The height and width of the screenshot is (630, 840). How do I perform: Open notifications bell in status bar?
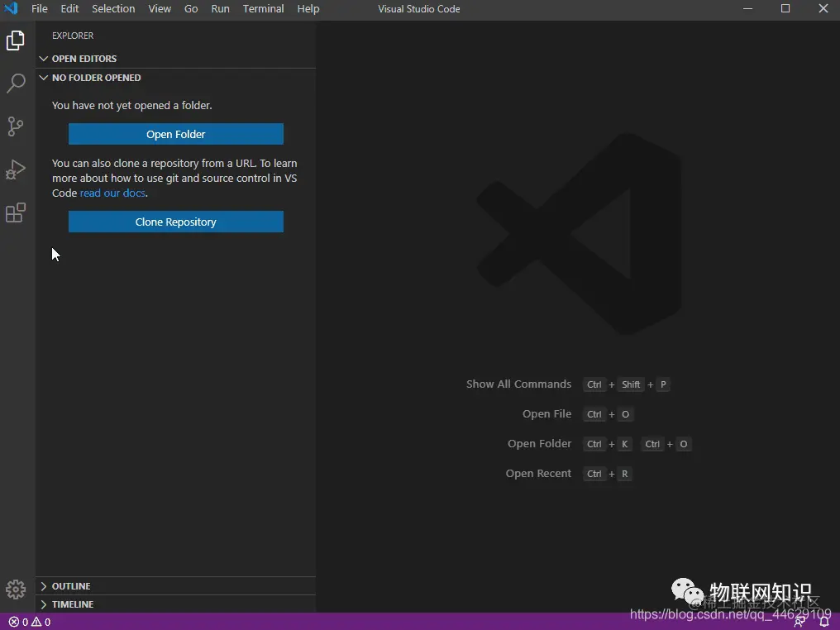[824, 622]
